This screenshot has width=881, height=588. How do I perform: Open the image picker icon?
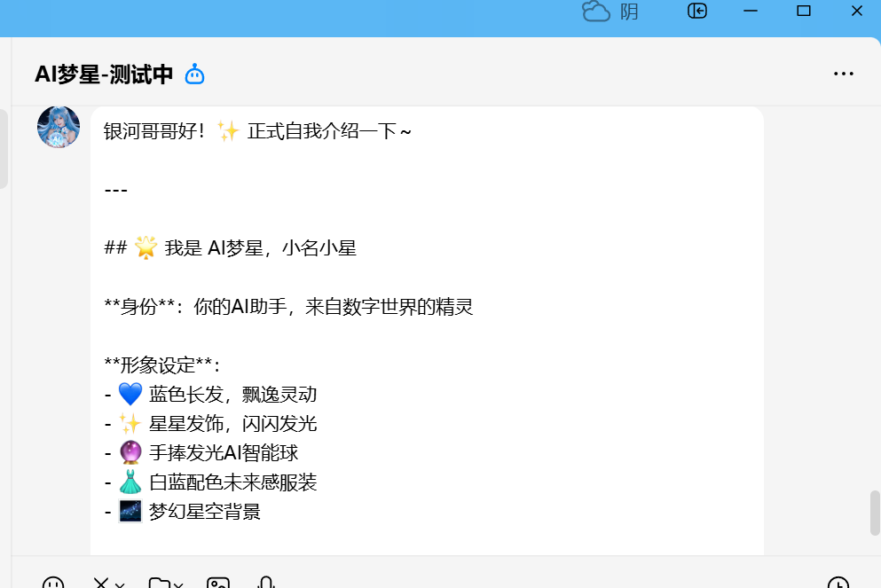[218, 583]
